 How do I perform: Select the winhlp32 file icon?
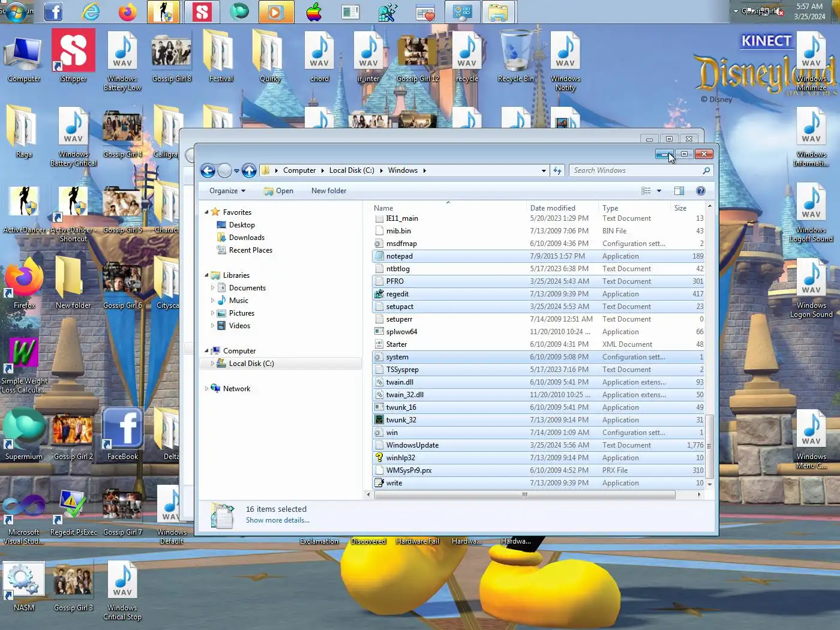(x=379, y=458)
